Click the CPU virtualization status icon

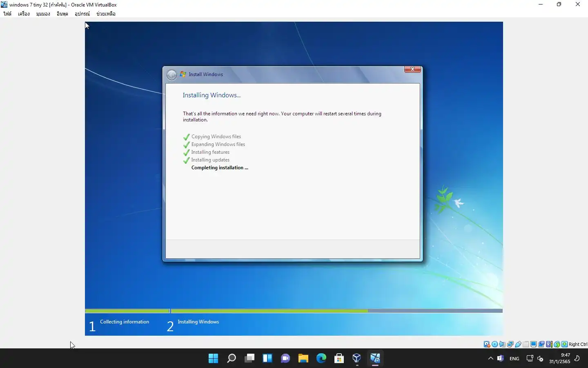coord(549,344)
